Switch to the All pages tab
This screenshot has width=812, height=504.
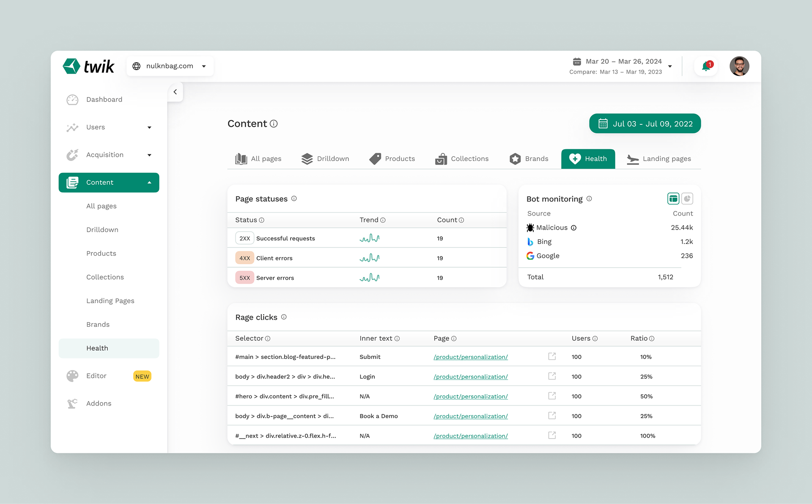pos(258,159)
